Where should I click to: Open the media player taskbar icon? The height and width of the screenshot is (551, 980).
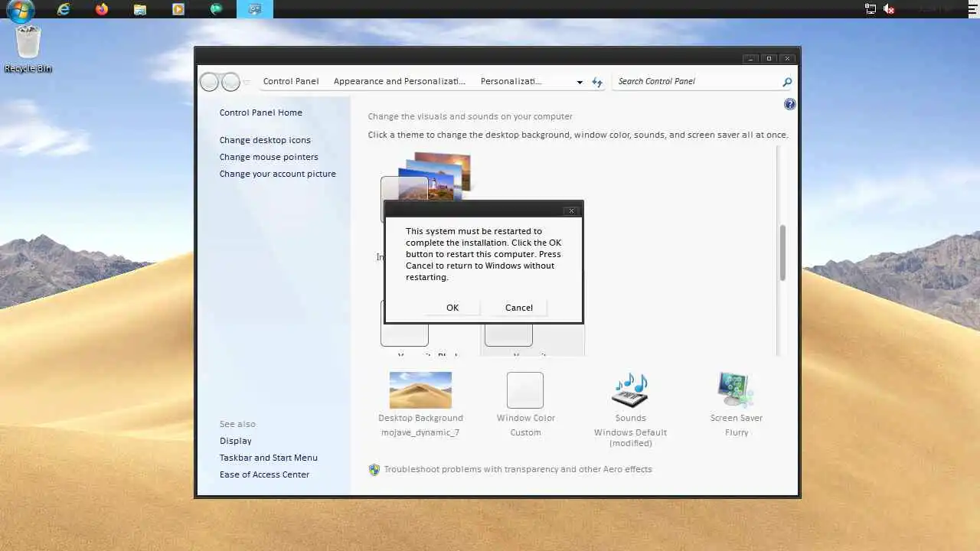tap(178, 9)
